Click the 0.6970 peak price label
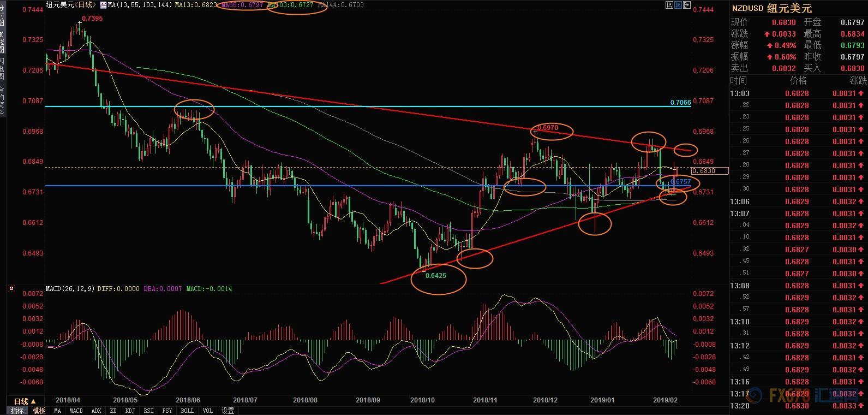This screenshot has width=868, height=415. point(548,128)
